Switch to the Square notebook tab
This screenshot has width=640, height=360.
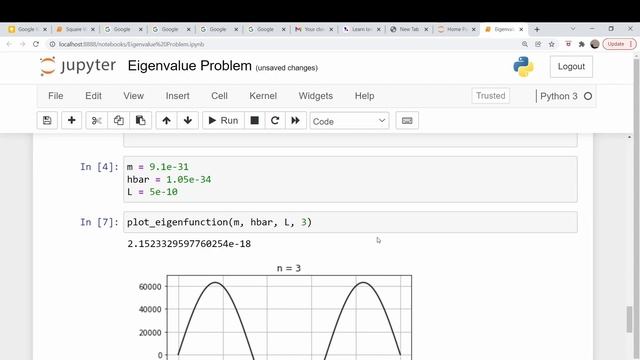tap(75, 29)
